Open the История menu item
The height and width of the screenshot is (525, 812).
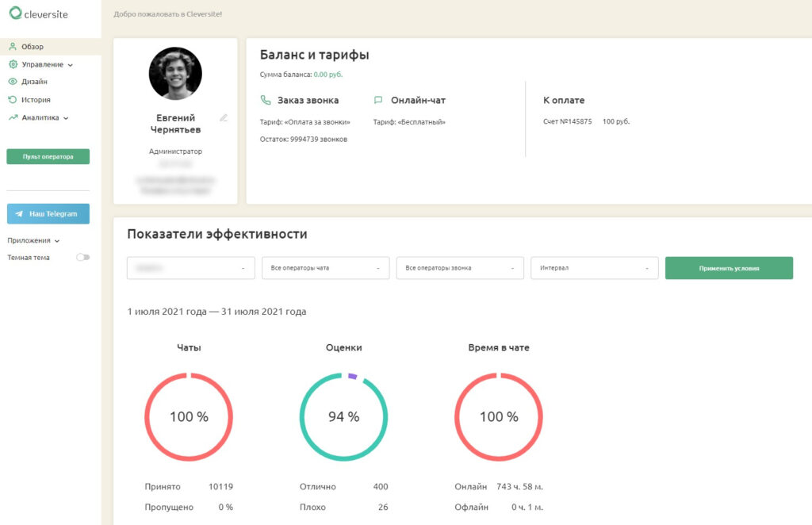click(36, 99)
